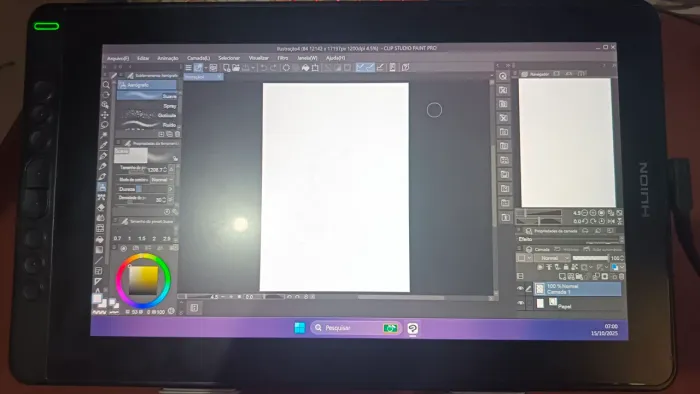Click the new raster layer icon
The image size is (700, 394).
(562, 277)
